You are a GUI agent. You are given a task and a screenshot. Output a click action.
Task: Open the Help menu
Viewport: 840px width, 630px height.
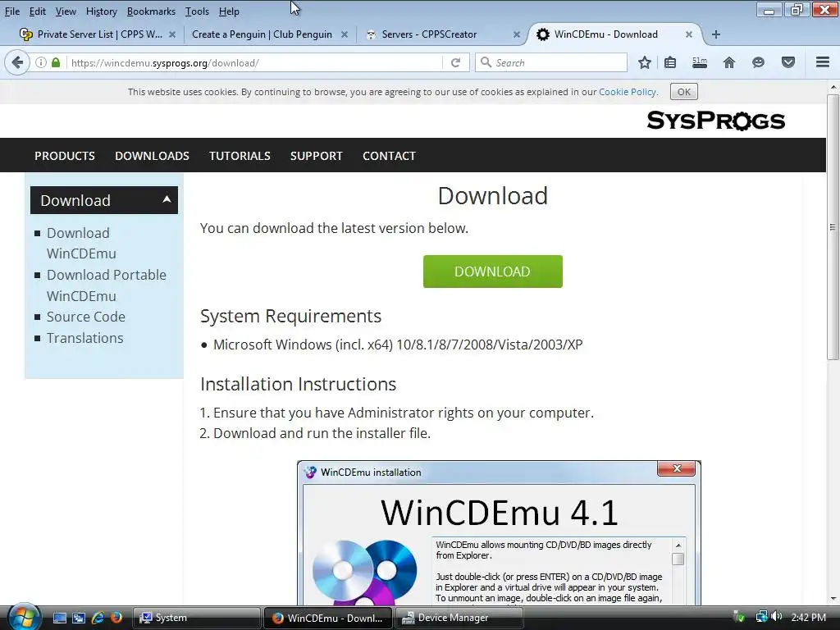pyautogui.click(x=229, y=11)
